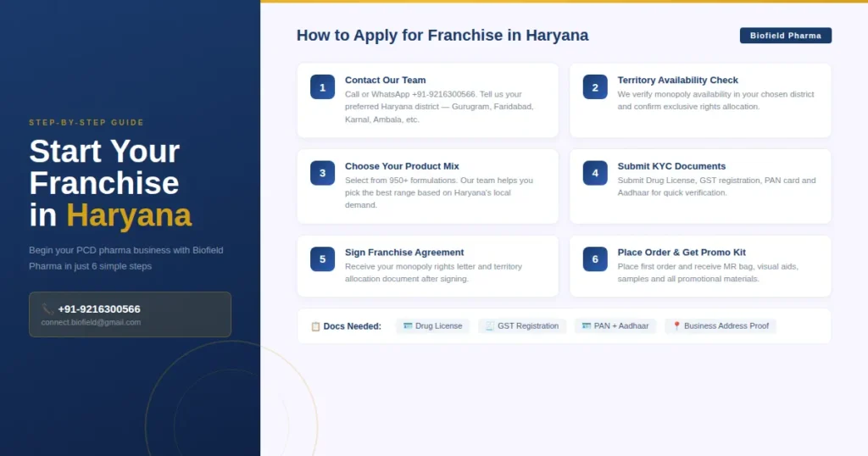Viewport: 868px width, 456px height.
Task: Click the Begin your PCD pharma business subtitle
Action: (x=126, y=258)
